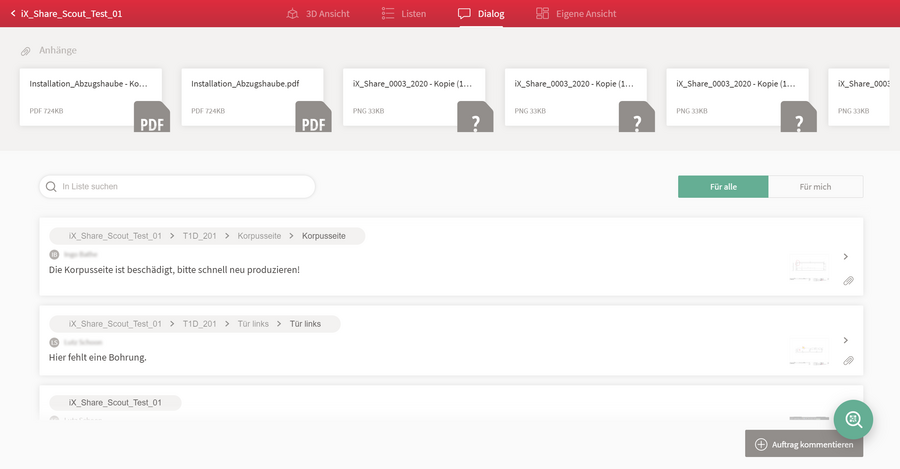The width and height of the screenshot is (900, 469).
Task: Open attachment clip of Tür links comment
Action: (x=848, y=361)
